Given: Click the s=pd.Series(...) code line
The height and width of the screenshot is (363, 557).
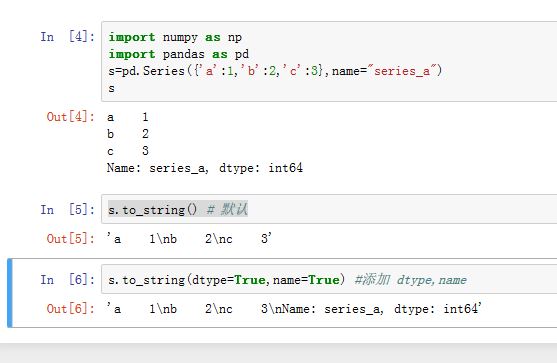Looking at the screenshot, I should (x=275, y=71).
